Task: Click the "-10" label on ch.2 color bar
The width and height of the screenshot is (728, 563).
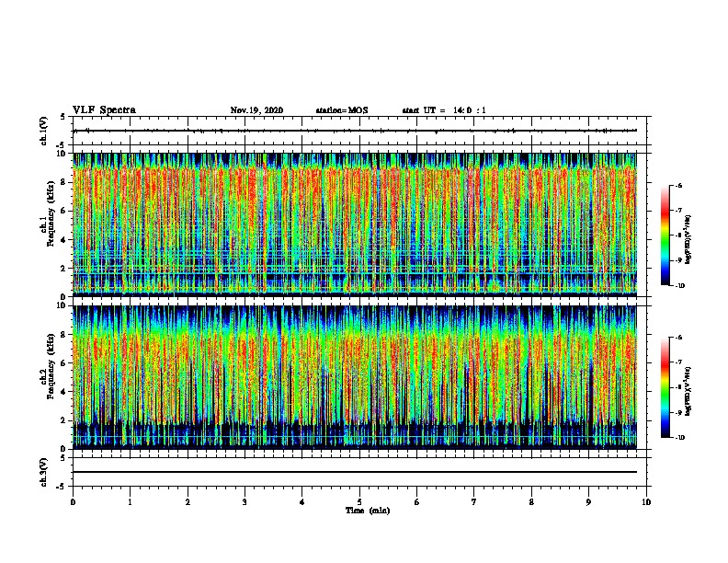Action: coord(679,438)
